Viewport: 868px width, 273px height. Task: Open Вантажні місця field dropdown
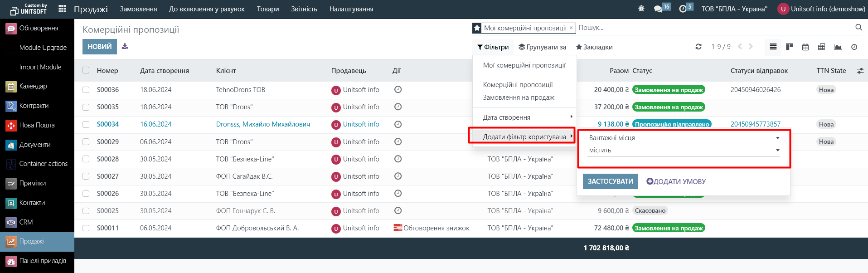tap(683, 138)
